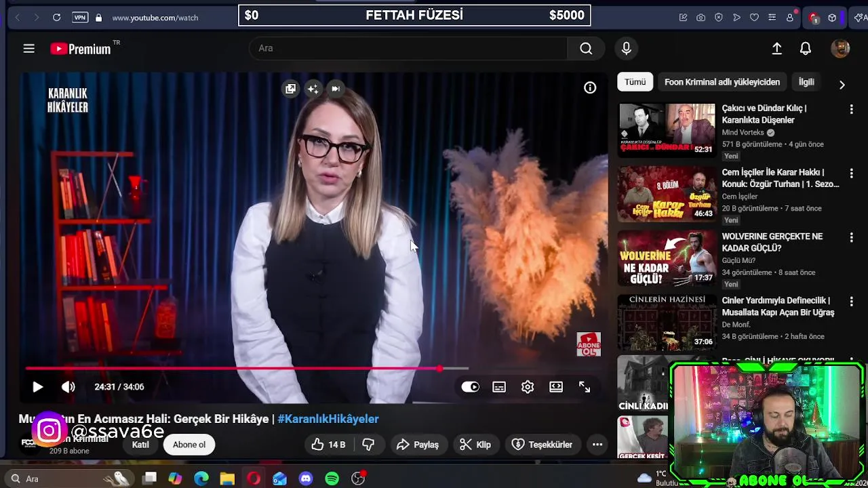The image size is (868, 488).
Task: Click the youtube.com address bar
Action: (x=155, y=18)
